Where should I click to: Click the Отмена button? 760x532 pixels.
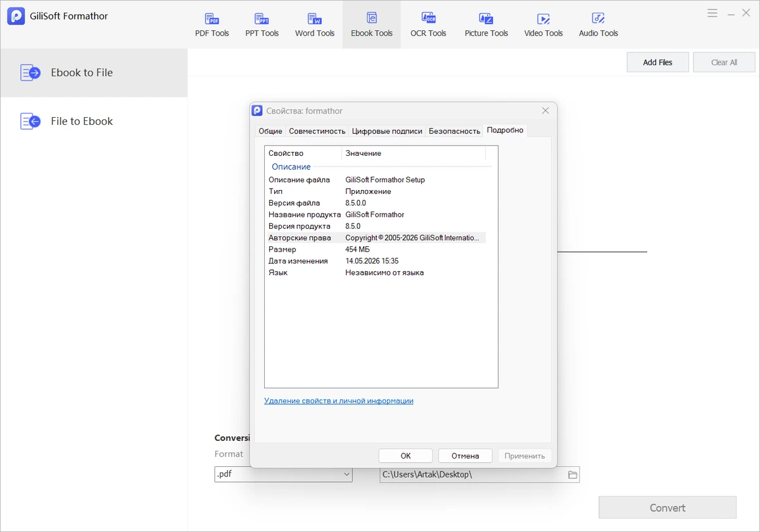465,455
